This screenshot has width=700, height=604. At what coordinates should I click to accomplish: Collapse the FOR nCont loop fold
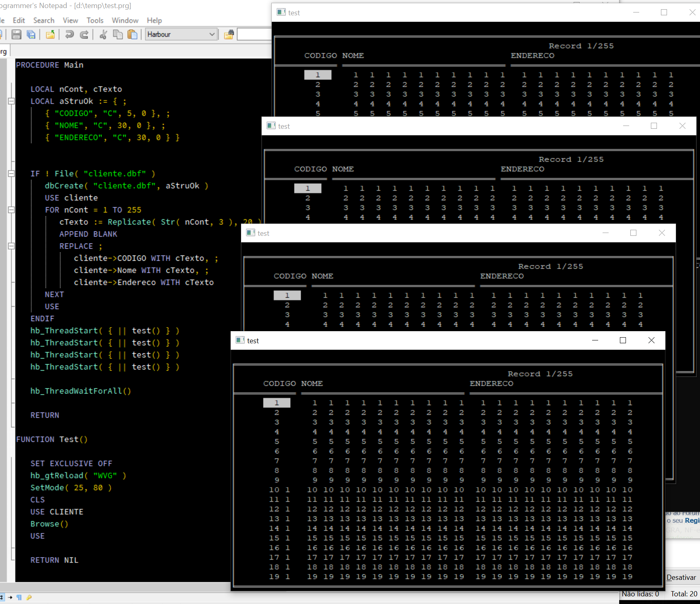click(x=11, y=210)
